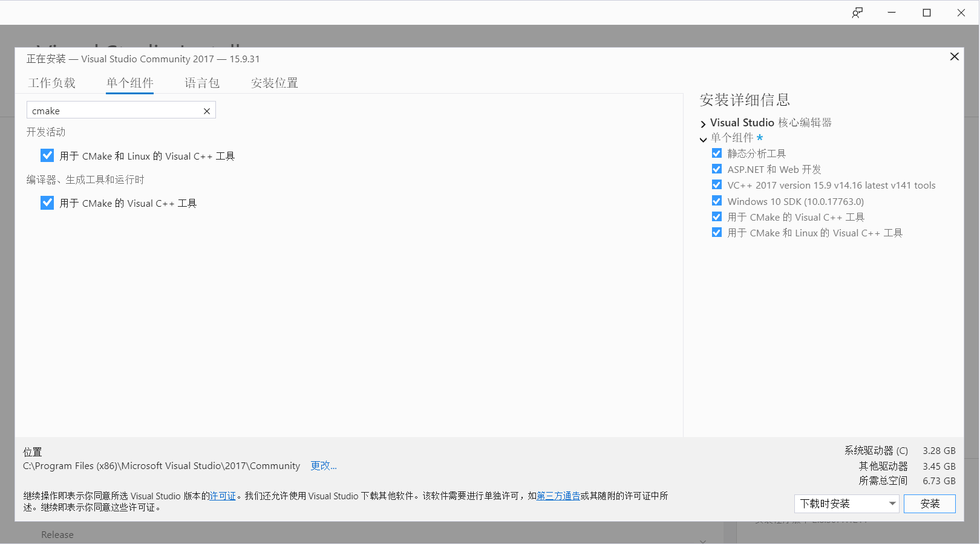Open the 语言包 tab
Screen dimensions: 980x544
[202, 83]
